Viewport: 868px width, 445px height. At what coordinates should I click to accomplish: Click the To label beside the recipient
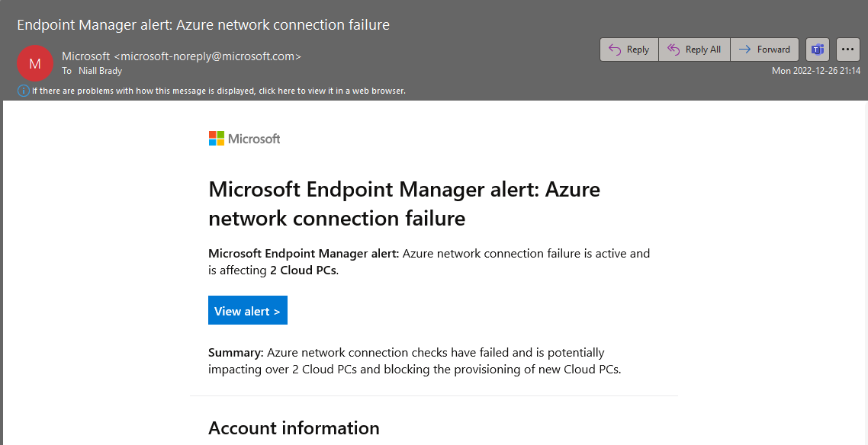[67, 71]
